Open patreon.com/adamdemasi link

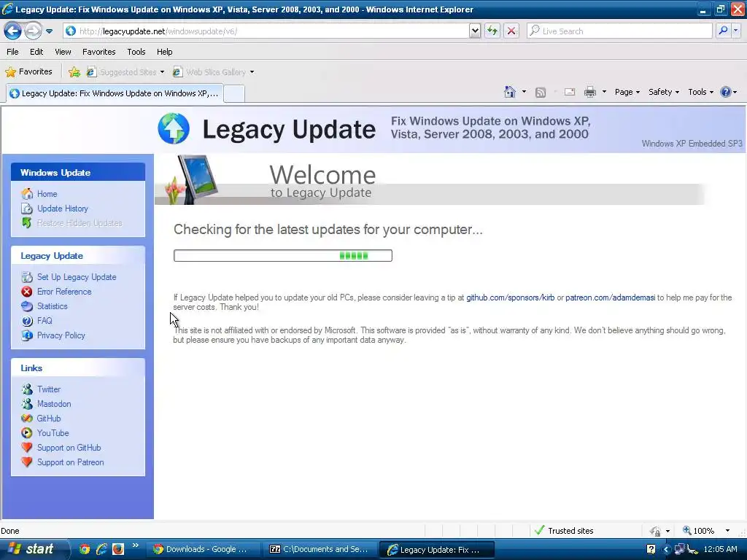coord(611,297)
